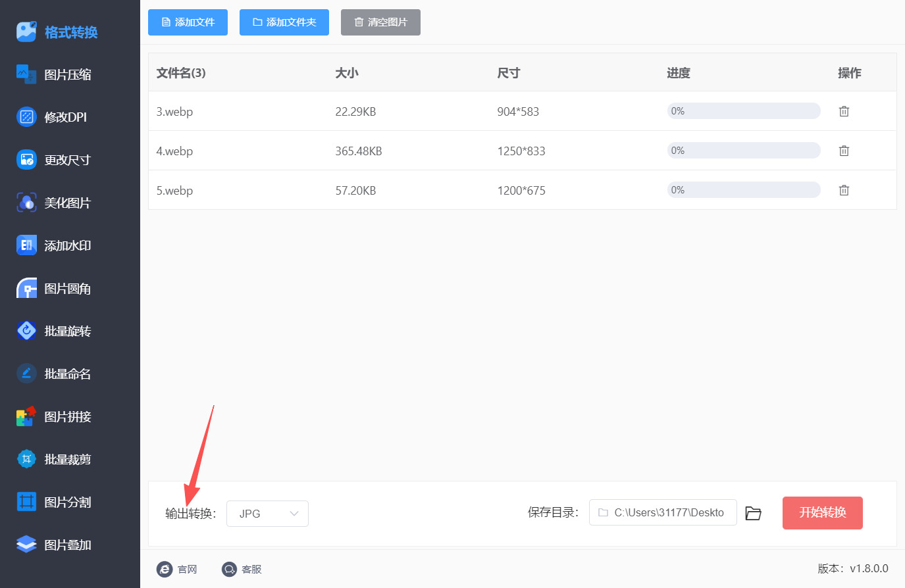905x588 pixels.
Task: Click the 文件名(3) column header
Action: (x=181, y=73)
